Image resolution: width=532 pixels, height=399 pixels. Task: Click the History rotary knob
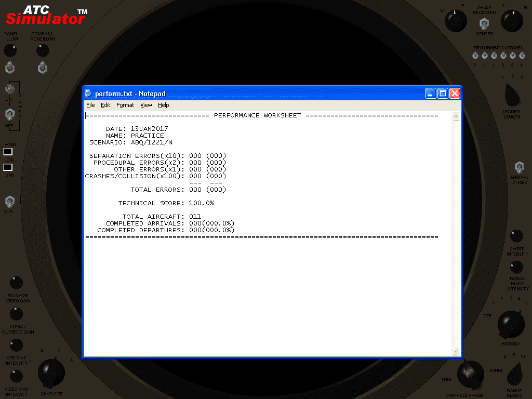tap(511, 324)
